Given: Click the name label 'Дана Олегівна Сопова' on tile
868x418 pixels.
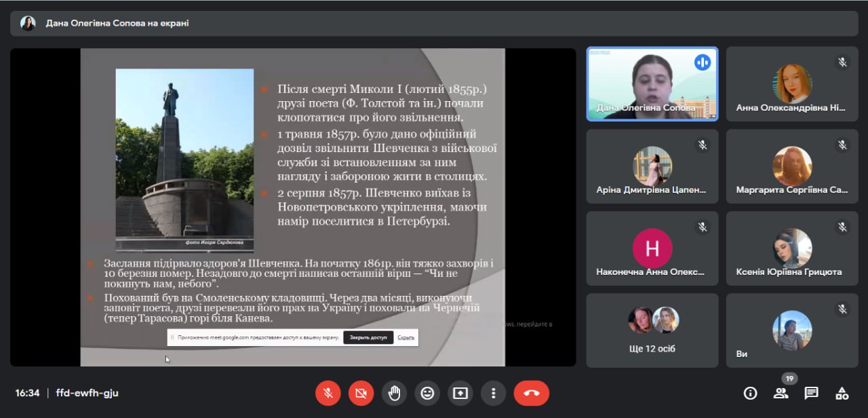Looking at the screenshot, I should 646,108.
